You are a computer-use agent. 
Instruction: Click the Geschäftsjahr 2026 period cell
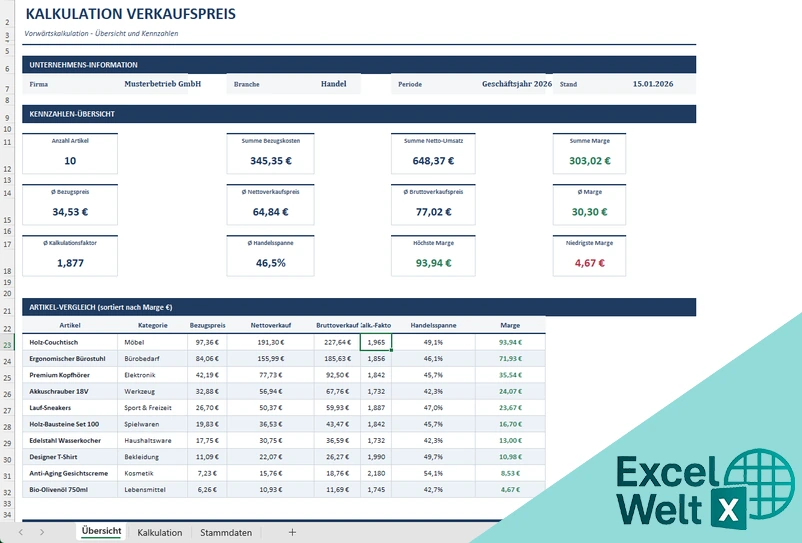517,84
